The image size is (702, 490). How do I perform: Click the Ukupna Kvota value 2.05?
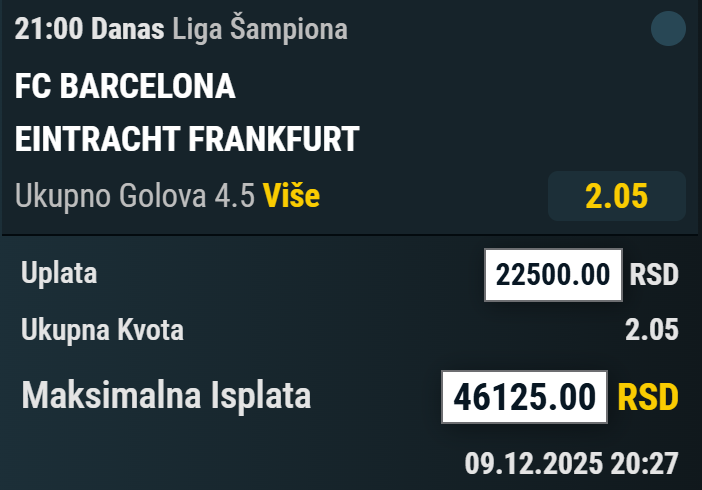pos(652,329)
